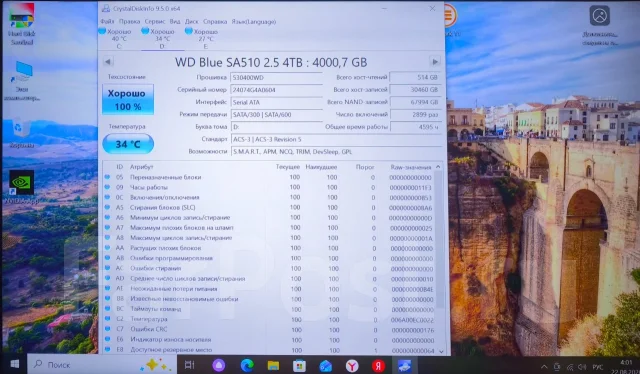This screenshot has width=640, height=374.
Task: Open the Вид menu
Action: coord(175,22)
